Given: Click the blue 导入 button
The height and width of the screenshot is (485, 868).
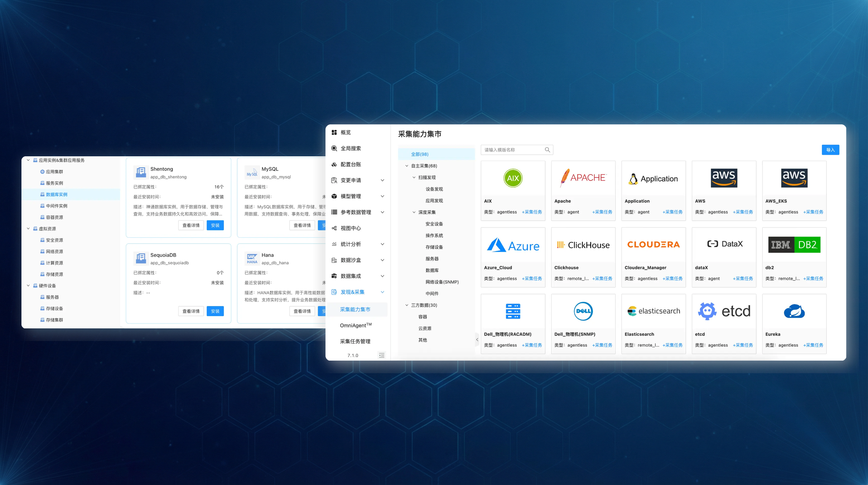Looking at the screenshot, I should (830, 150).
